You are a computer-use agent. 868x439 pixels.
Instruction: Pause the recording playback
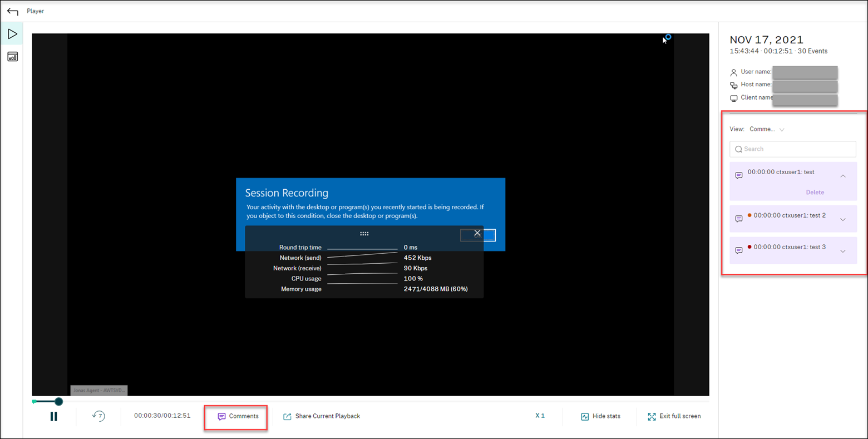[53, 416]
